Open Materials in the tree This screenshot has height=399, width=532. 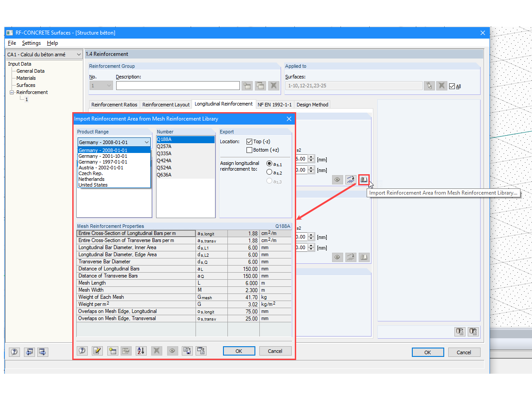click(x=26, y=78)
